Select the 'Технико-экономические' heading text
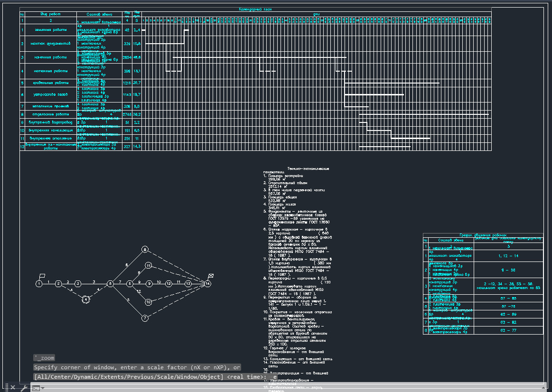 (x=308, y=169)
